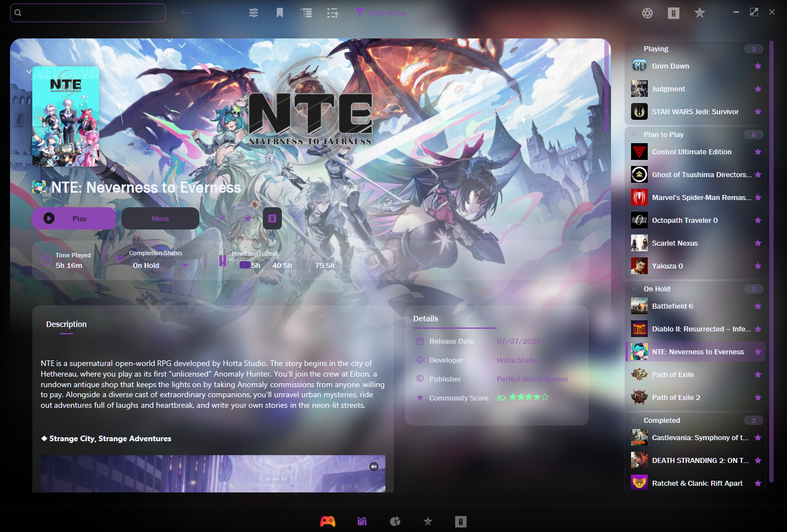Collapse the Plan to Play group

634,134
